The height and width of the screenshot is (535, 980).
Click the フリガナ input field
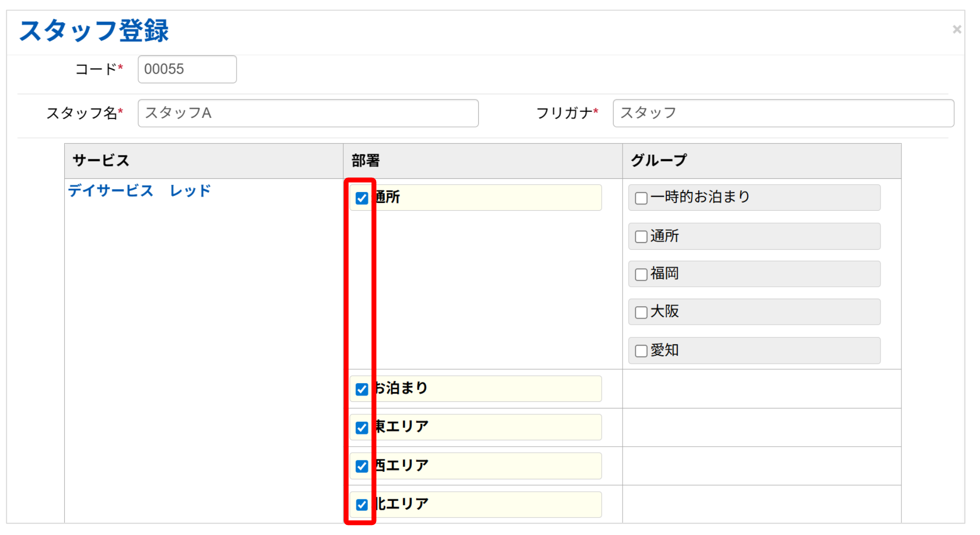point(783,113)
